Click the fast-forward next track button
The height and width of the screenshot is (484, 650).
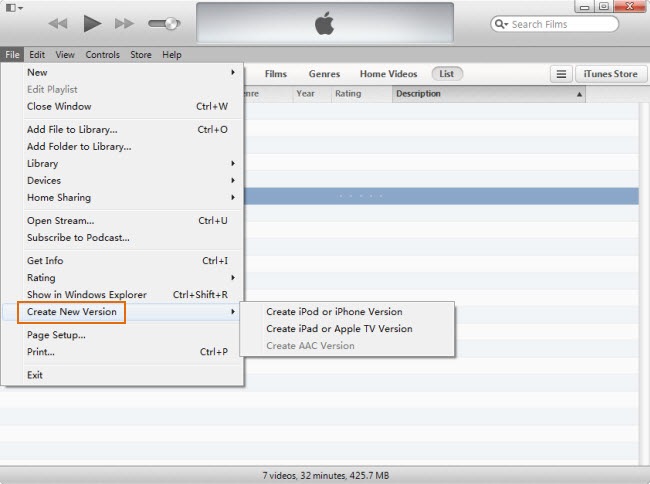point(124,24)
